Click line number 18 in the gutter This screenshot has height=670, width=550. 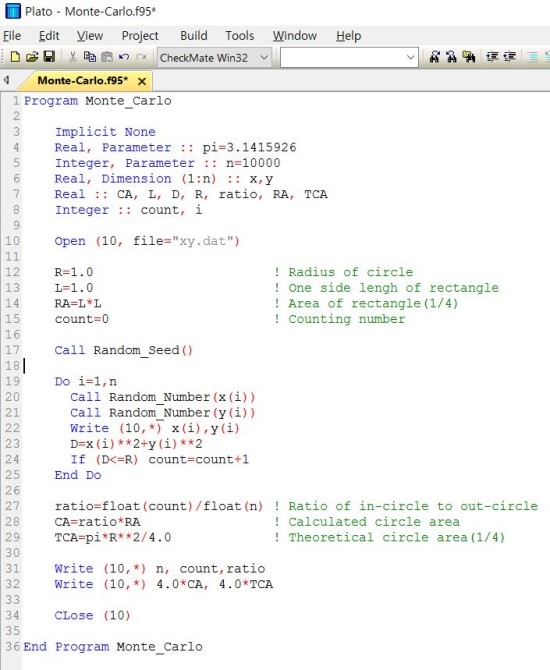(12, 366)
